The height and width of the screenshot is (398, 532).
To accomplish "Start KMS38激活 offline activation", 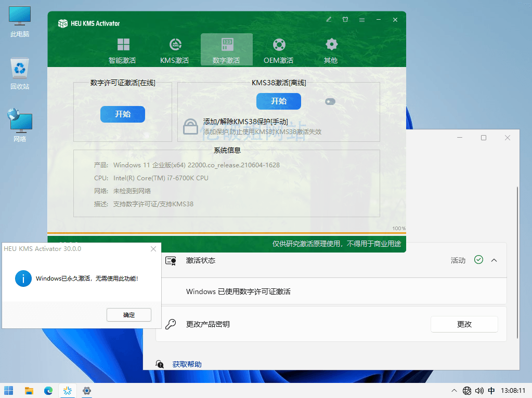I will (279, 101).
